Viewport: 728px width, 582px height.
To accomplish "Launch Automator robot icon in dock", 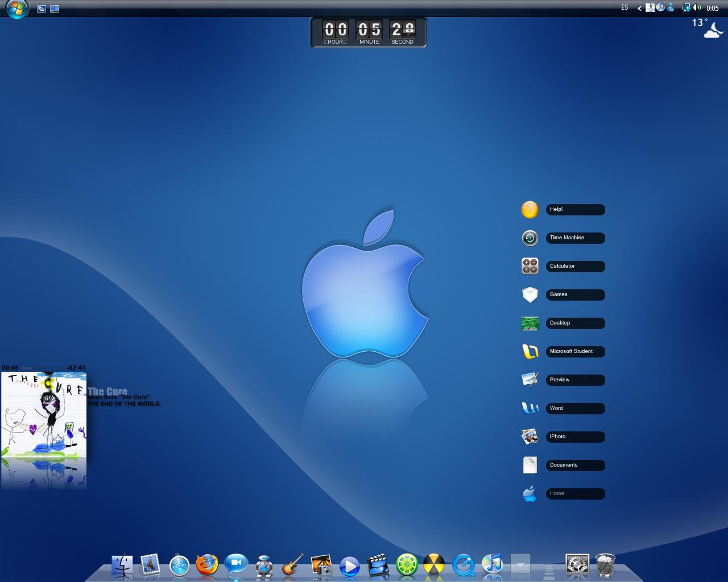I will 264,566.
